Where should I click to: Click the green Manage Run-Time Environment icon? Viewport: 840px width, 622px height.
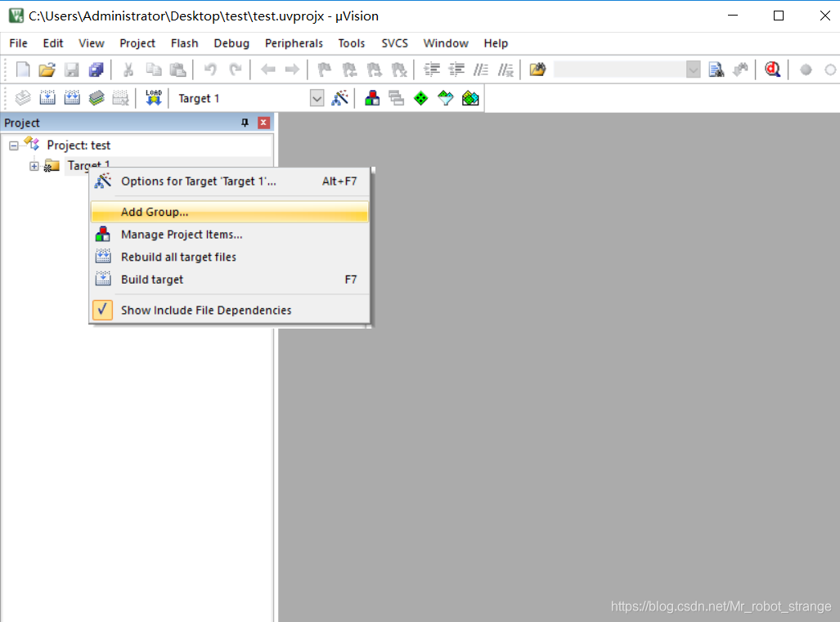tap(421, 98)
